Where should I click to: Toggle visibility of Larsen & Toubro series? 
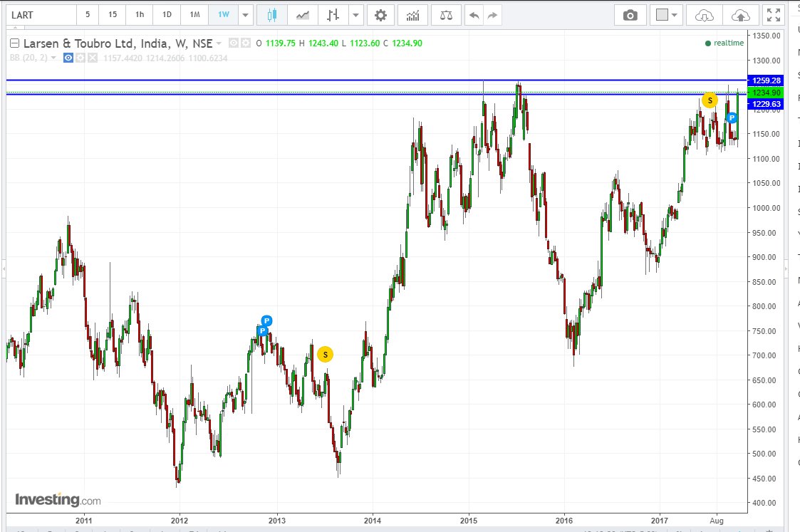pos(233,43)
